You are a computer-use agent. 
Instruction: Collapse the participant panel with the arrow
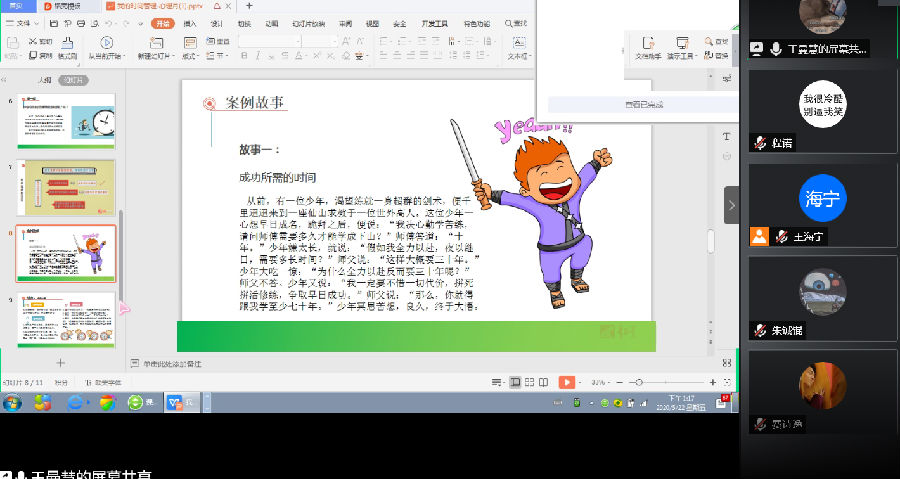pos(731,205)
